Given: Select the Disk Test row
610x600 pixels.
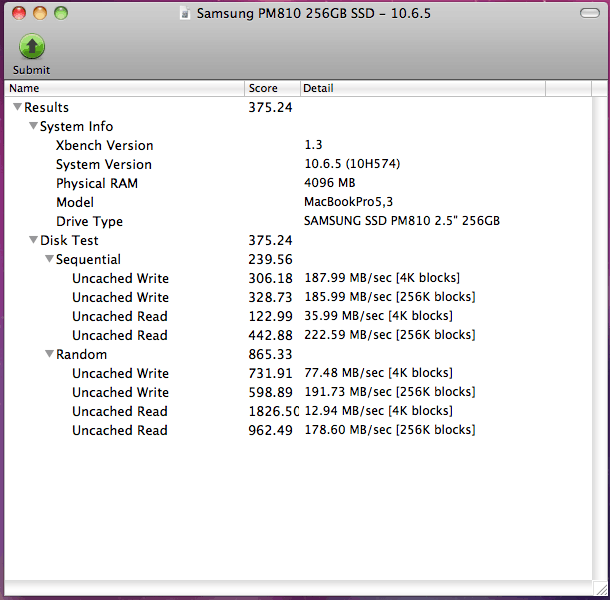Looking at the screenshot, I should [x=298, y=240].
